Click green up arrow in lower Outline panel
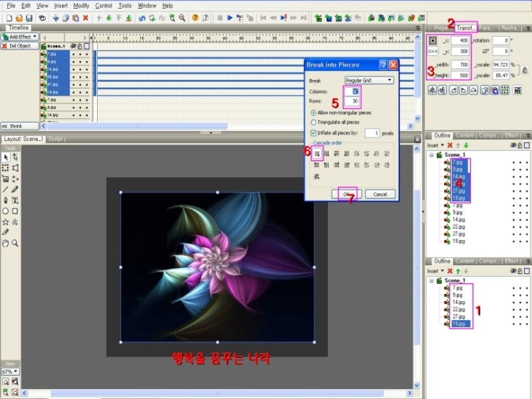Image resolution: width=532 pixels, height=399 pixels. point(458,271)
